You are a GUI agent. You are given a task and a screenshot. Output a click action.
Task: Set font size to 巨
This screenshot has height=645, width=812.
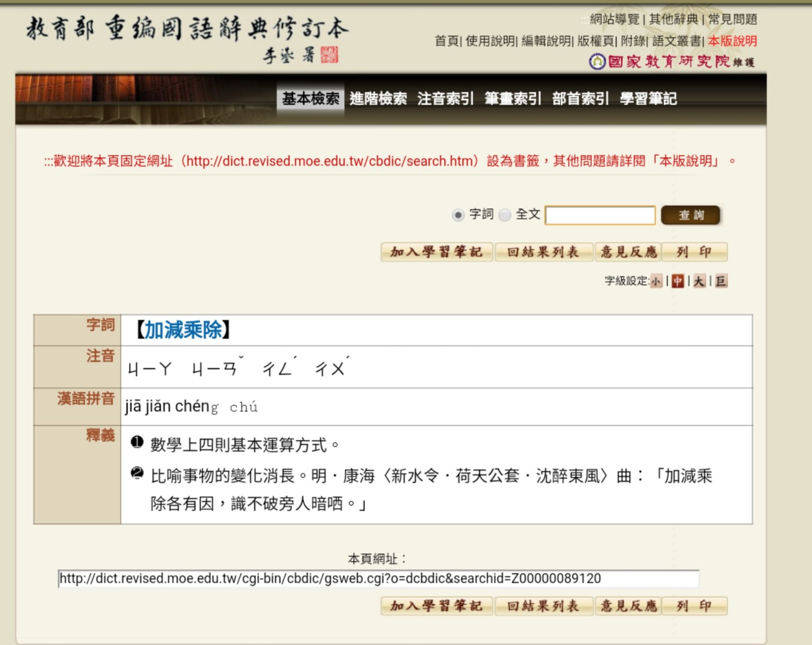(x=721, y=281)
